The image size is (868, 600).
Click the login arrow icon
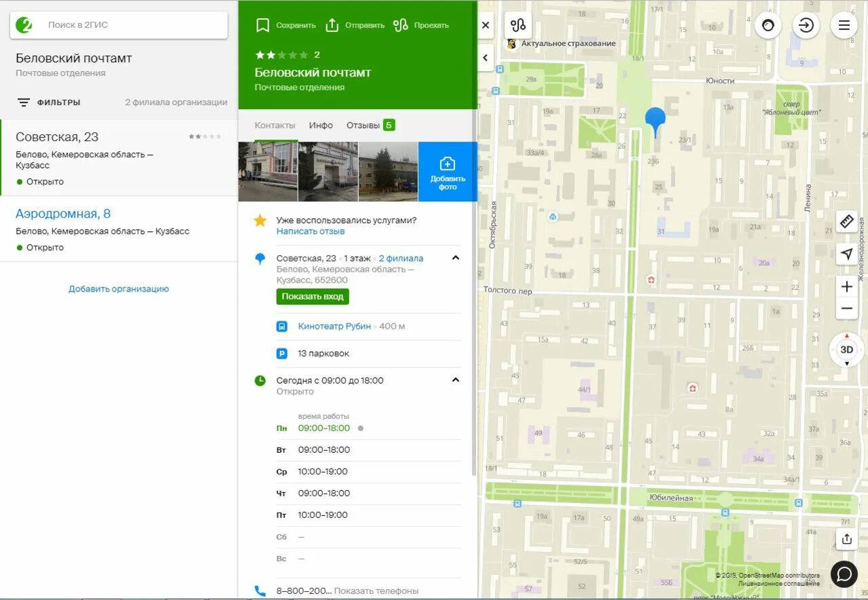[x=806, y=25]
